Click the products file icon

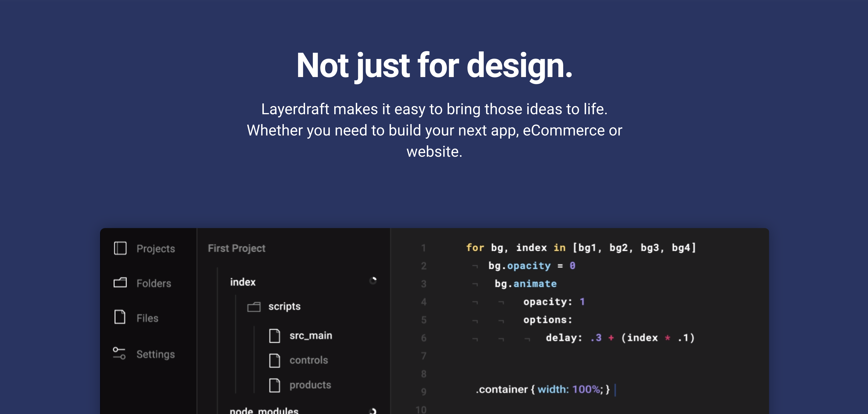(x=274, y=385)
